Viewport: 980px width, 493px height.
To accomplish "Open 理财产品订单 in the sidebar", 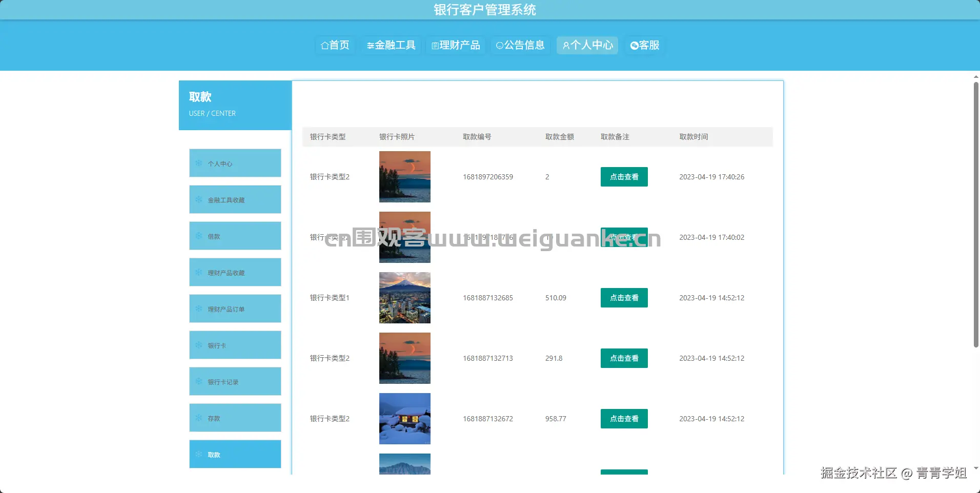I will click(235, 309).
